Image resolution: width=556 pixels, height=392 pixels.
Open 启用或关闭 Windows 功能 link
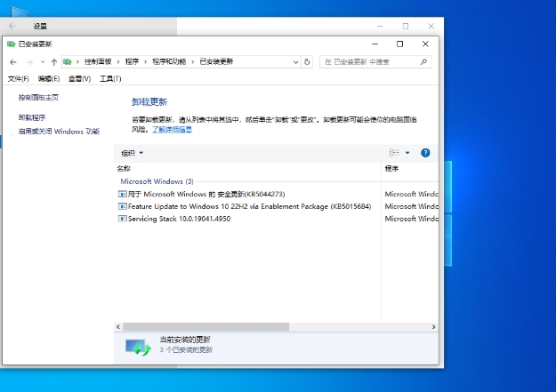59,131
